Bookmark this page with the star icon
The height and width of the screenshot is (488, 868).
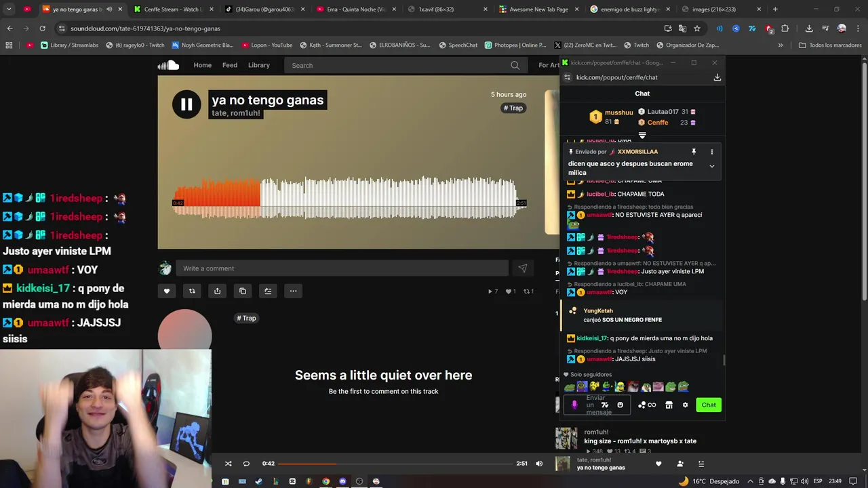pyautogui.click(x=696, y=28)
